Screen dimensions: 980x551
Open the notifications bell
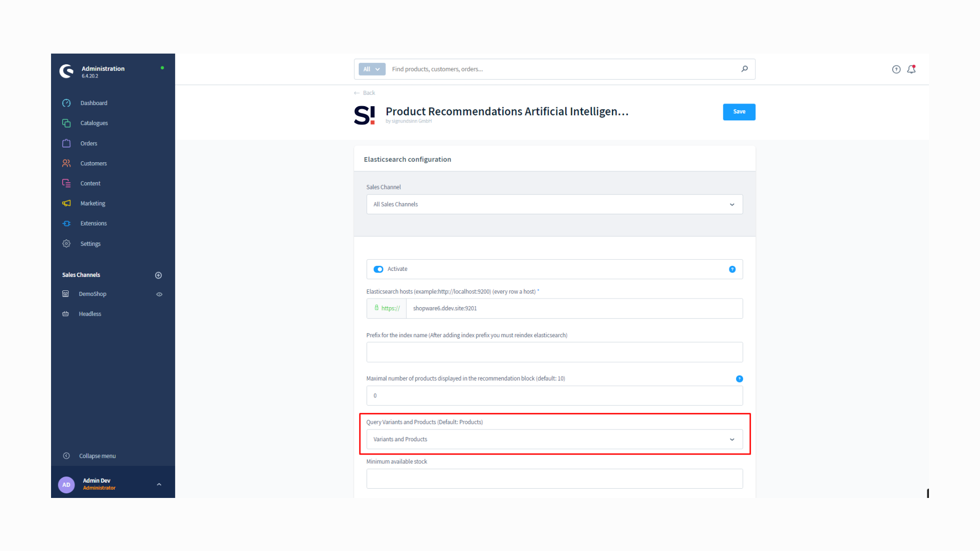911,69
